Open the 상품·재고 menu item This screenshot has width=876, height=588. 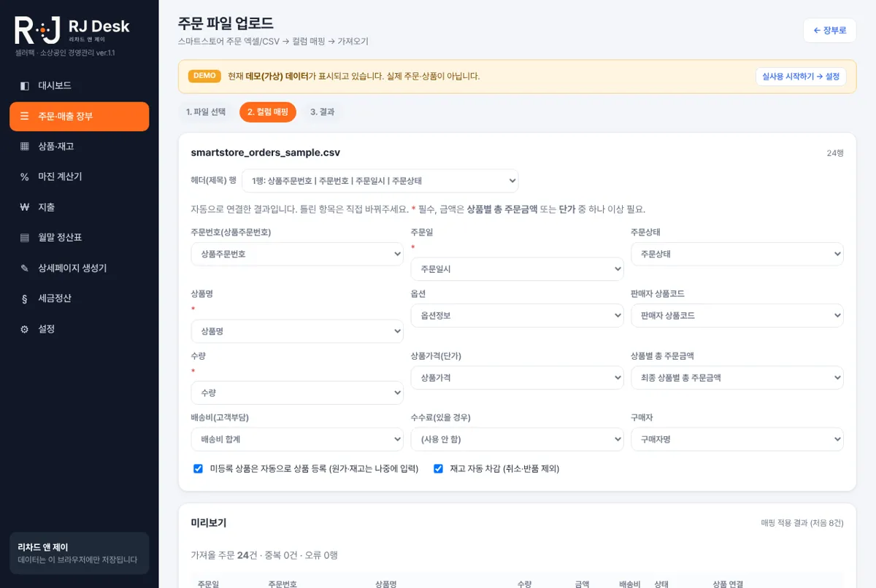click(79, 147)
